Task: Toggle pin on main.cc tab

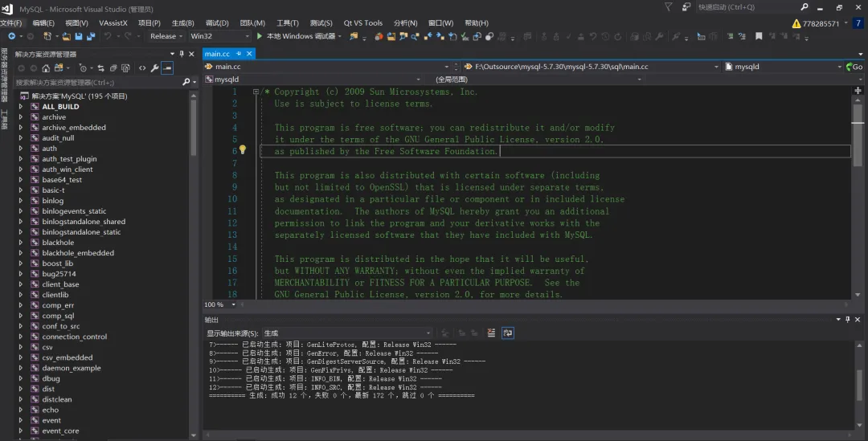Action: click(x=239, y=54)
